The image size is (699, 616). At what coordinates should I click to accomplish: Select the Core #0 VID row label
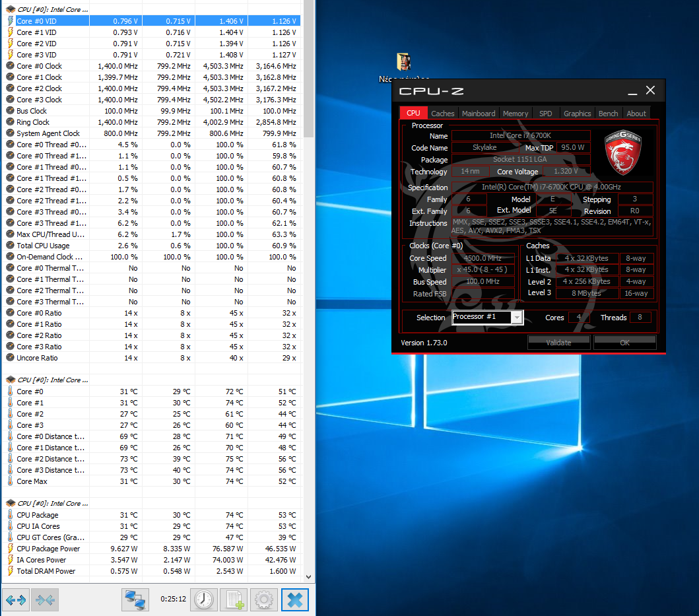(36, 21)
